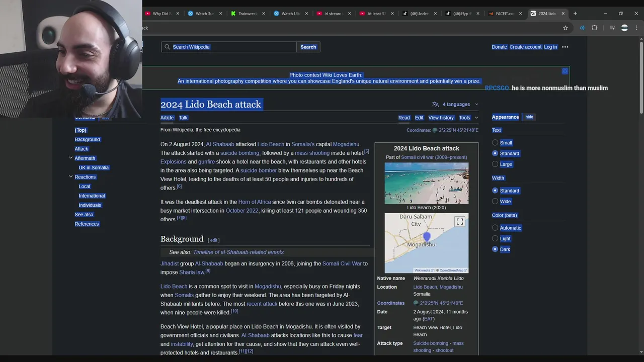Select Automatic color mode

[495, 228]
